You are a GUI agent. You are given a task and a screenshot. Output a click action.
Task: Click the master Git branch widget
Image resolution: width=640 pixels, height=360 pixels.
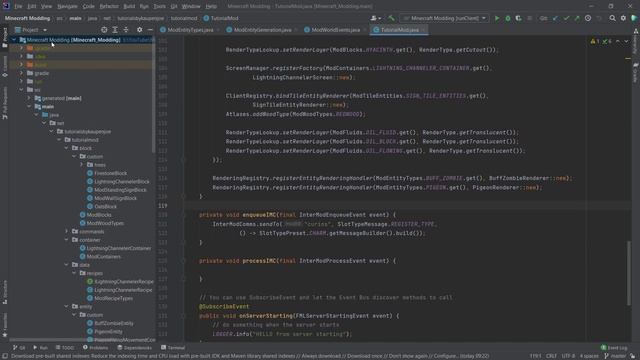coord(615,356)
